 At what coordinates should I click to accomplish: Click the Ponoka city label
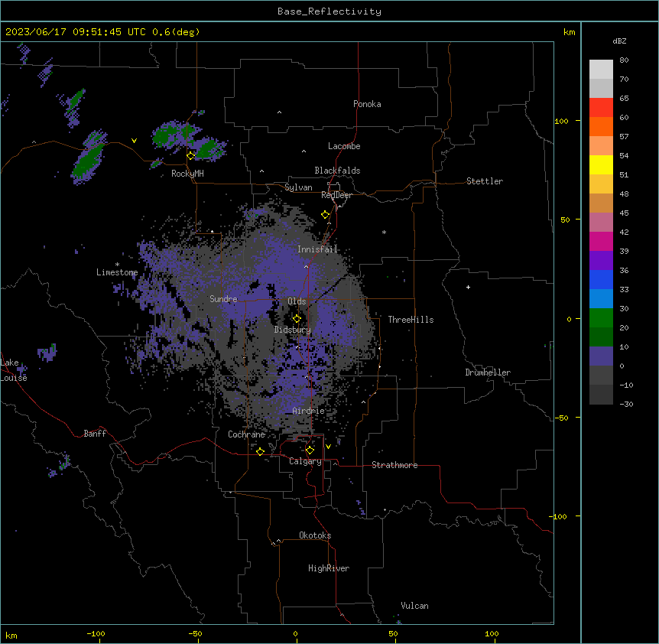coord(367,104)
